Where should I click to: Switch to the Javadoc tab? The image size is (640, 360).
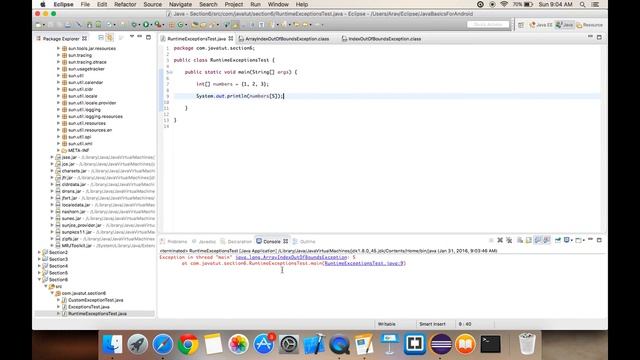tap(204, 242)
